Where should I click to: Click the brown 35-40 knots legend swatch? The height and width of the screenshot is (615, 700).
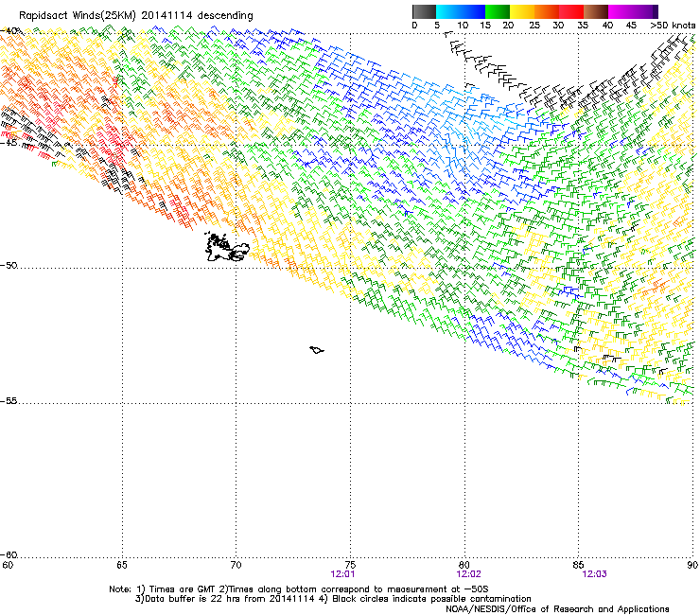(596, 11)
